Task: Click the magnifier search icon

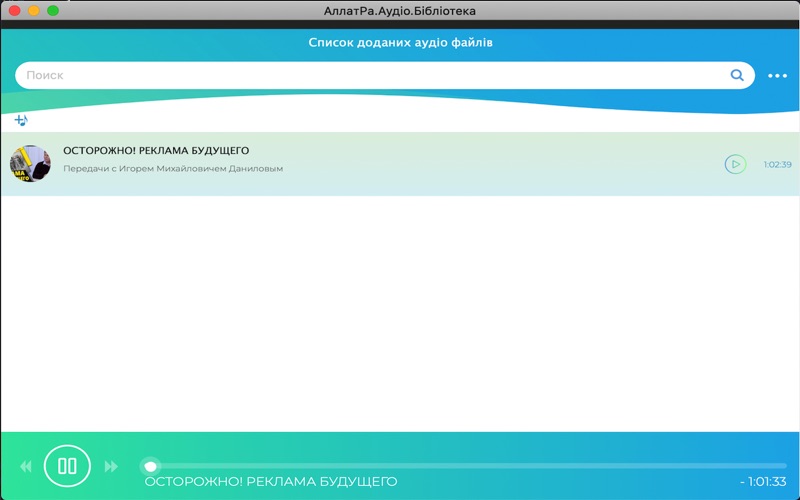Action: click(x=737, y=75)
